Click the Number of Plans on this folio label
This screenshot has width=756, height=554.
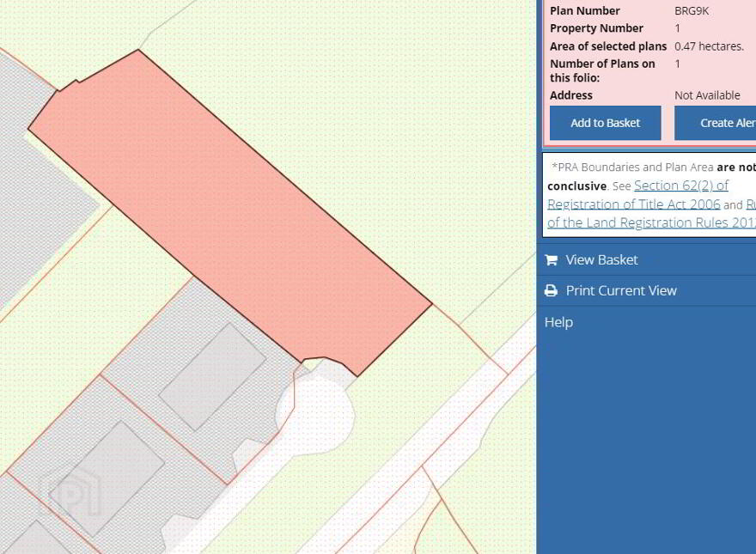click(602, 70)
